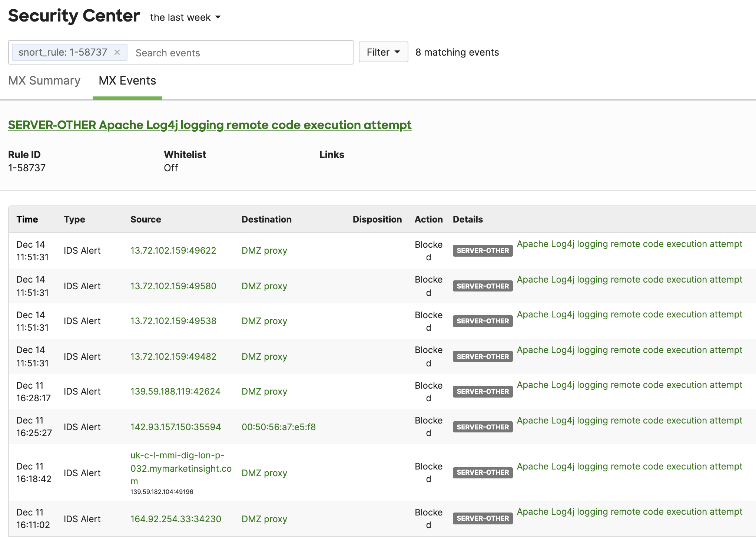
Task: Expand the event details via SERVER-OTHER badge
Action: coord(482,250)
